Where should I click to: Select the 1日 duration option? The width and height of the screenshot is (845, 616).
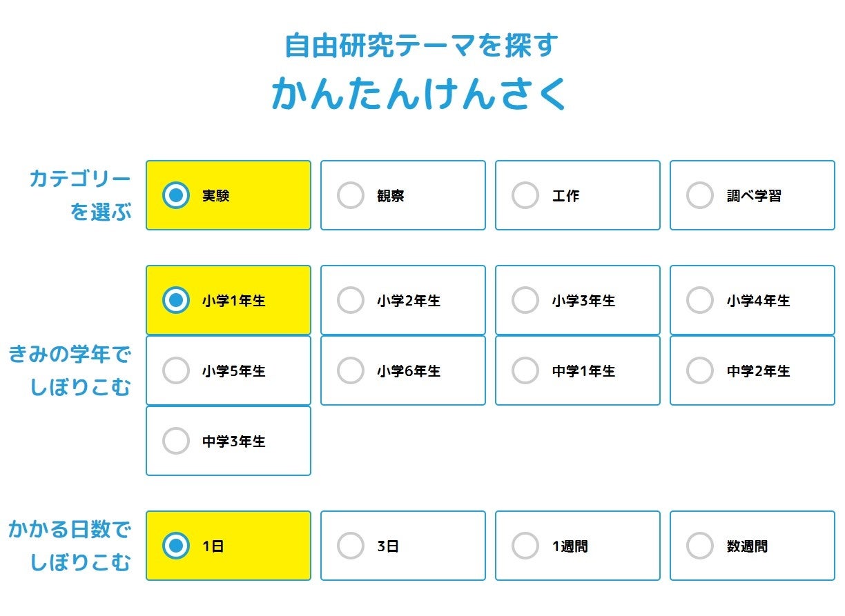(x=176, y=546)
